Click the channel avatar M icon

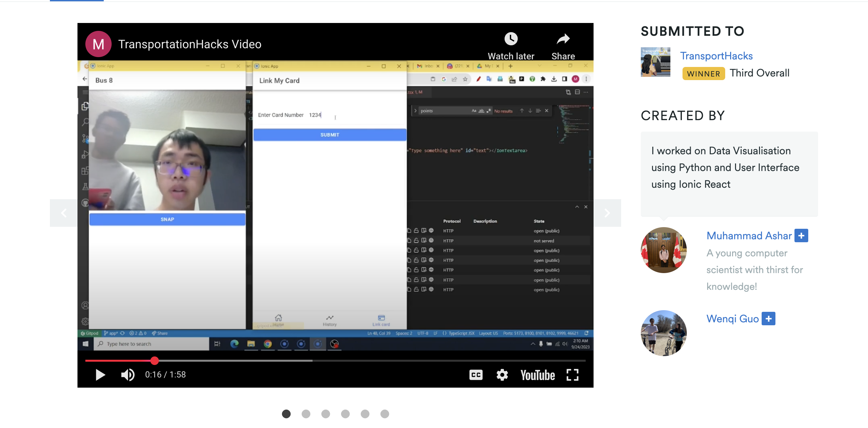pyautogui.click(x=98, y=44)
